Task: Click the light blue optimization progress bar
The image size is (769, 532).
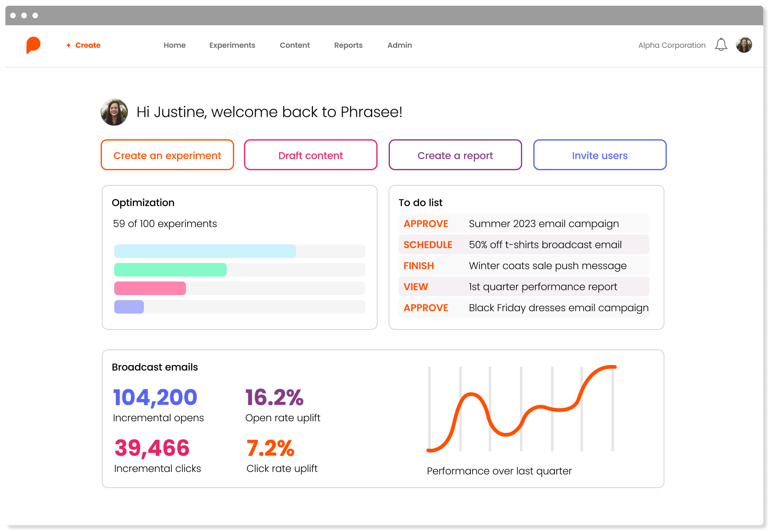Action: [205, 251]
